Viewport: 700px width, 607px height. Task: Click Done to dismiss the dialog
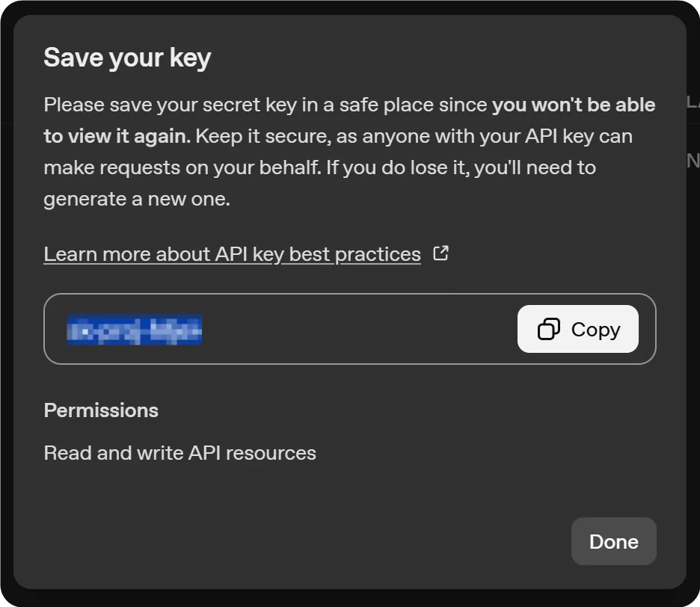coord(613,540)
